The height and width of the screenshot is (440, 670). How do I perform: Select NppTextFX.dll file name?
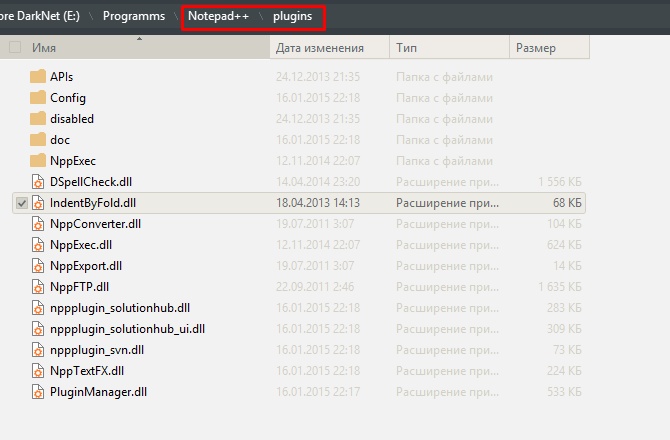point(87,371)
